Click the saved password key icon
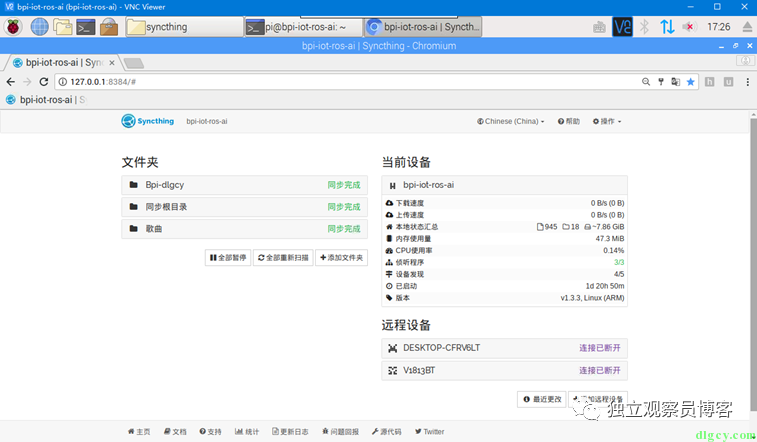This screenshot has height=442, width=757. pos(660,82)
